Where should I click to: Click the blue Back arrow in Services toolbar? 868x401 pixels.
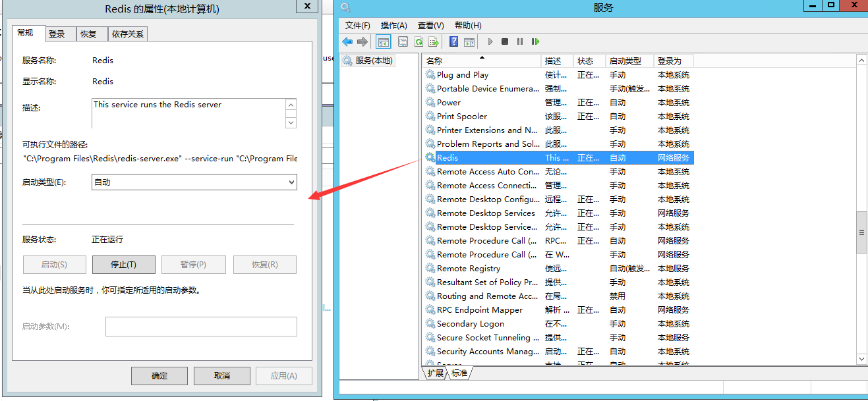tap(347, 41)
